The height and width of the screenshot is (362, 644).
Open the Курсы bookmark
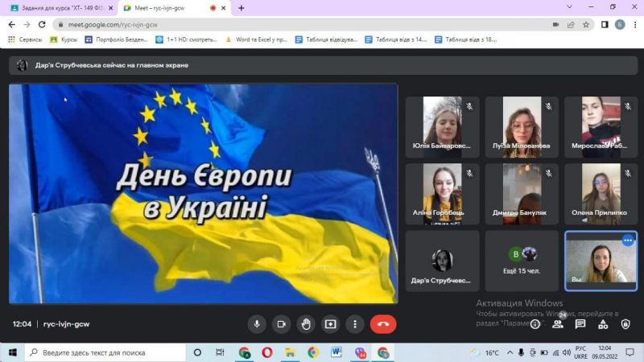(x=64, y=39)
